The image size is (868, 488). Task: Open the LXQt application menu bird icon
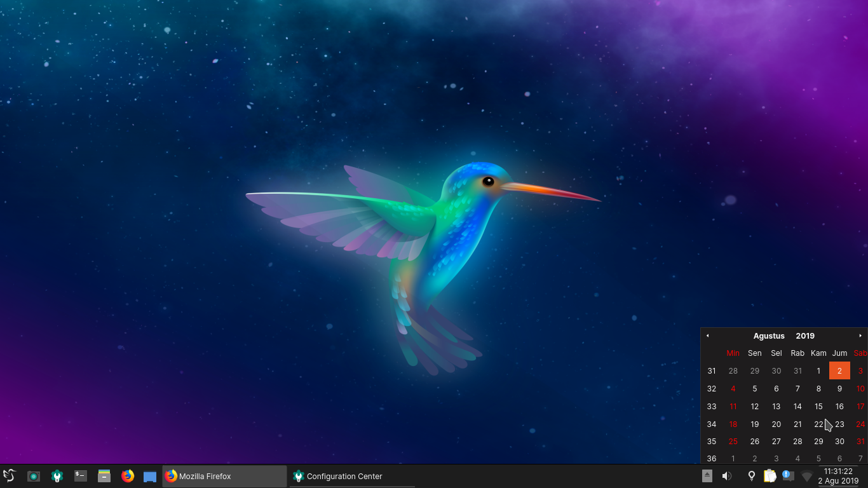[x=9, y=475]
